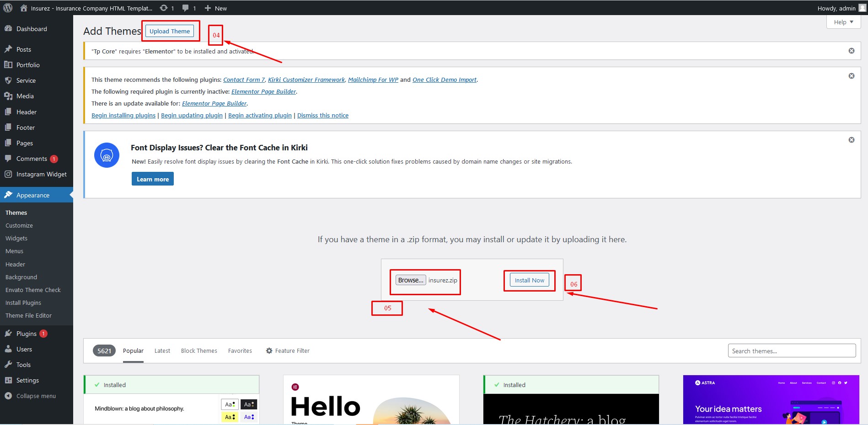Dismiss the Tp Core Elementor notice
Image resolution: width=868 pixels, height=425 pixels.
click(852, 51)
